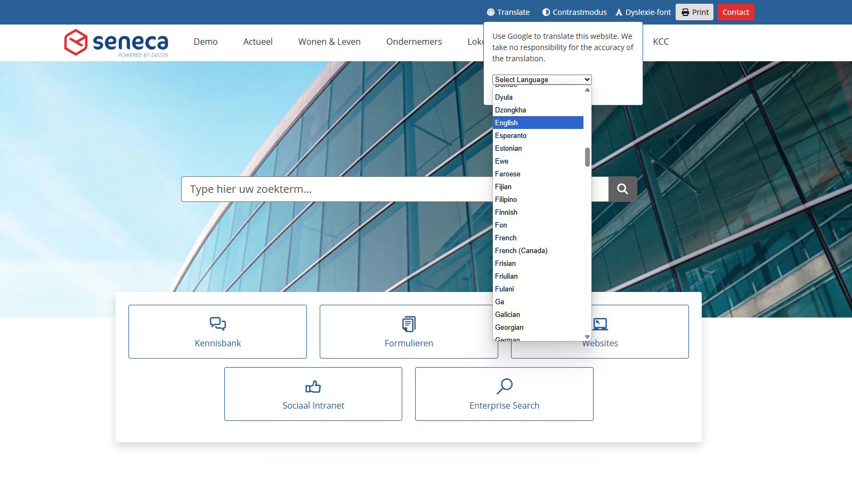This screenshot has width=852, height=504.
Task: Open the Ondernemers menu item
Action: pos(414,42)
